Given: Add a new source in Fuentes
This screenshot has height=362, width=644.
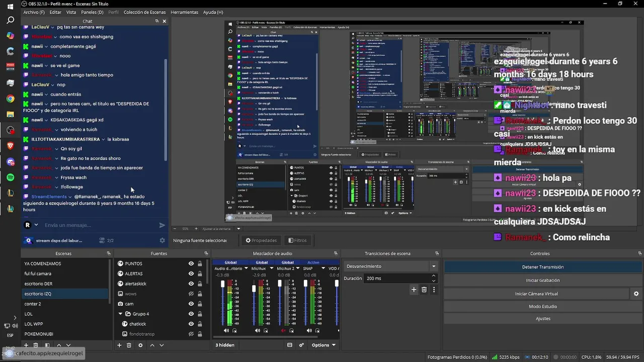Looking at the screenshot, I should click(119, 345).
